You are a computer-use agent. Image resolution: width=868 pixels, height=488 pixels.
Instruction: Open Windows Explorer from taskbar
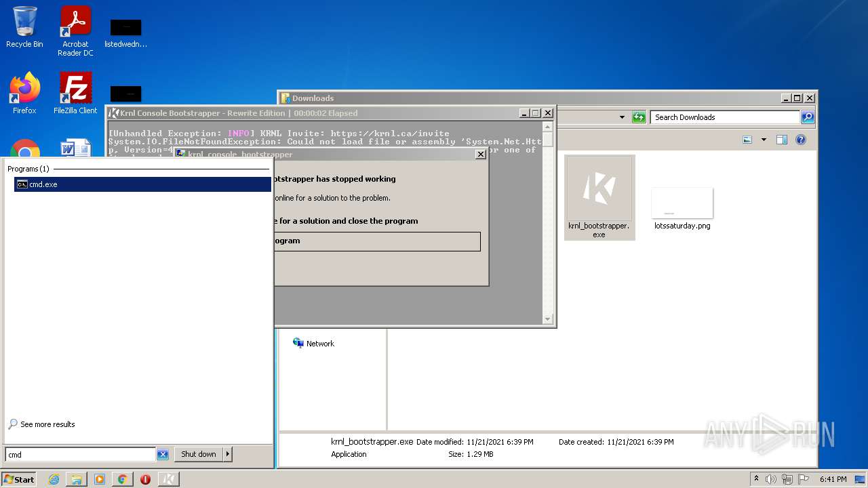(x=77, y=479)
